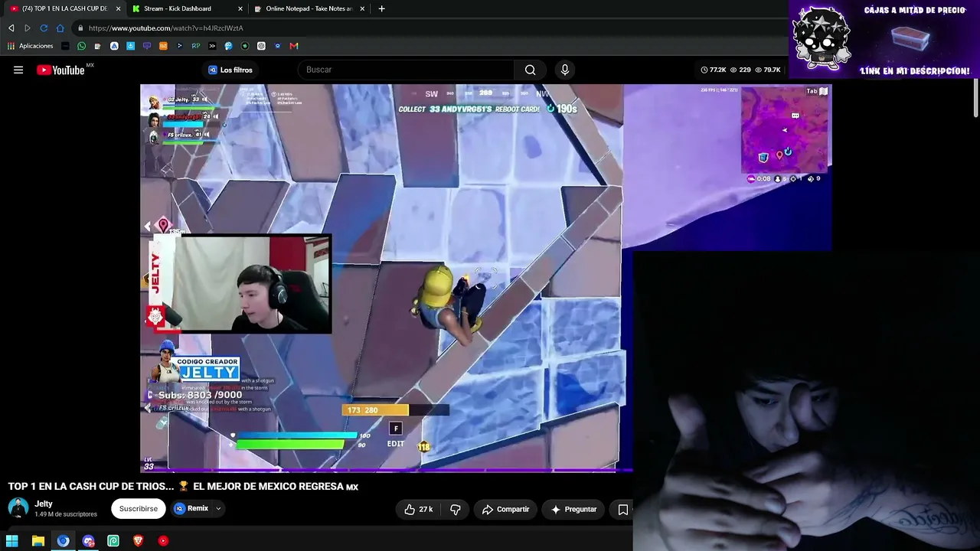Click the video title text
This screenshot has height=551, width=980.
tap(183, 487)
